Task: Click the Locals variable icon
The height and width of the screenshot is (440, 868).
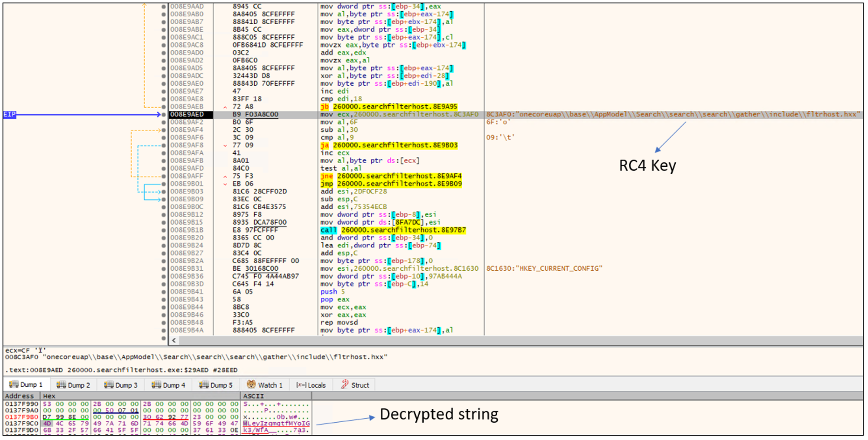Action: pos(301,385)
